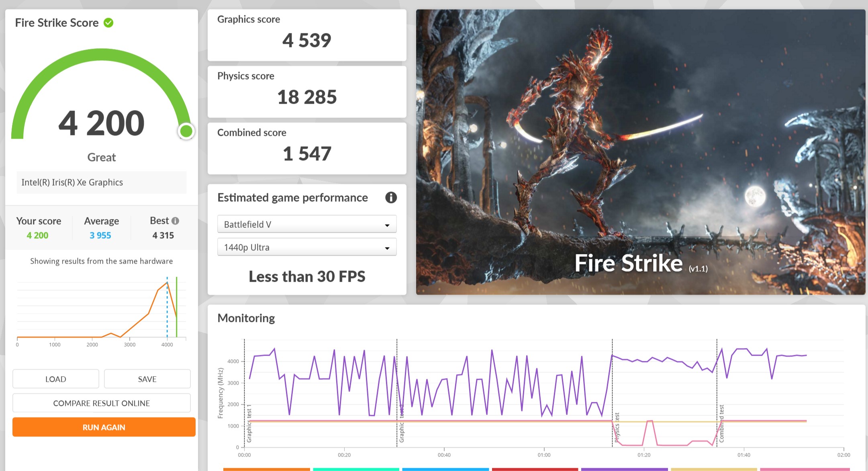Click the SAVE button
The height and width of the screenshot is (471, 868).
point(147,379)
